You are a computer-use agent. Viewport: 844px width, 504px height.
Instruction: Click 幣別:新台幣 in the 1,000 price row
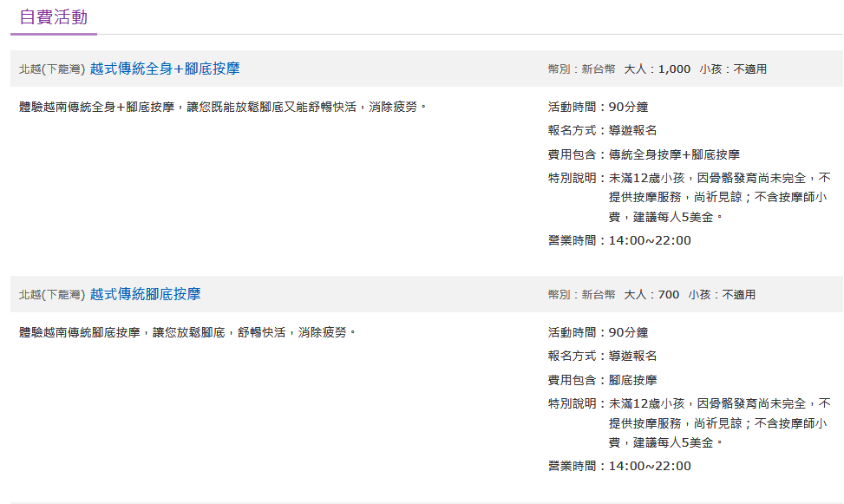click(x=581, y=69)
